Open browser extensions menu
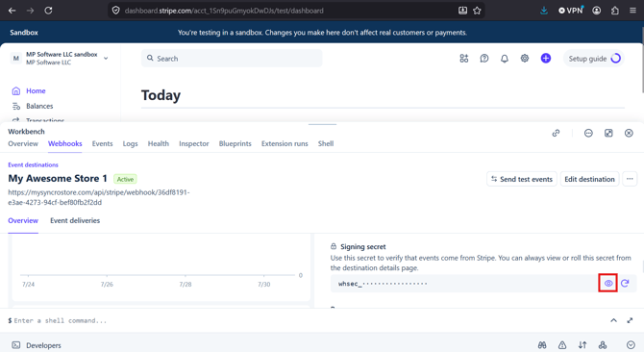Image resolution: width=644 pixels, height=352 pixels. point(615,11)
